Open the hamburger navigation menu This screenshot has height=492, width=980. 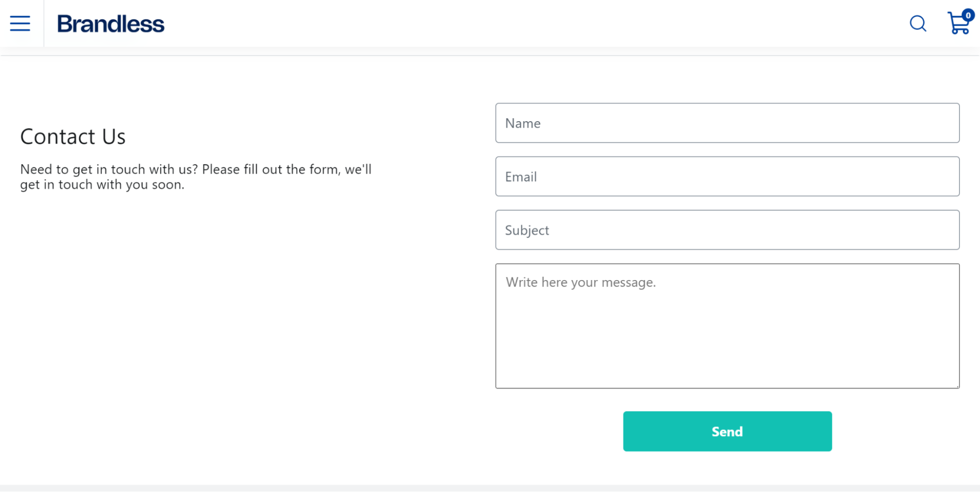(x=20, y=24)
